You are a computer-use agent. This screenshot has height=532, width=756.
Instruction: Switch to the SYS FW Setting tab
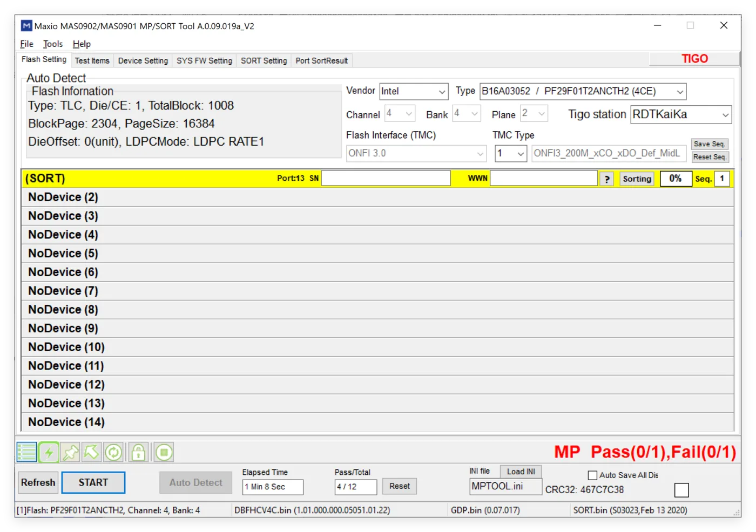point(205,61)
